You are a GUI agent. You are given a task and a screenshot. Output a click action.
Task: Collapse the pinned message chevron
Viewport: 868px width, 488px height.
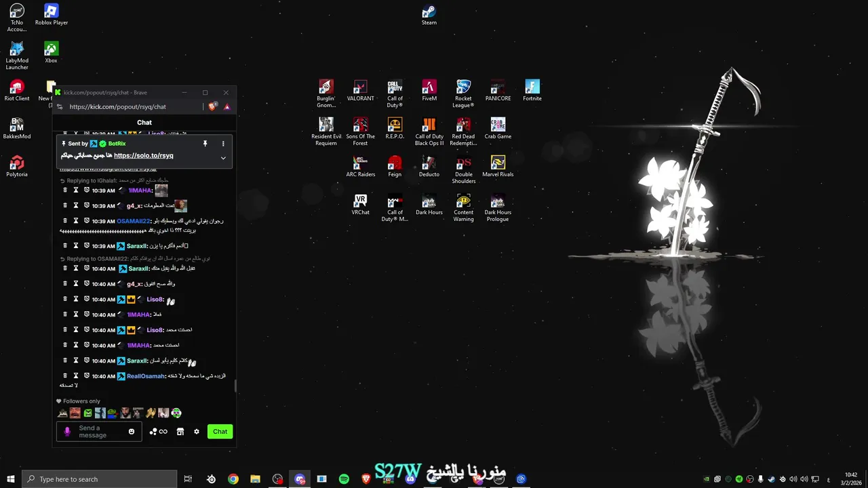tap(223, 158)
